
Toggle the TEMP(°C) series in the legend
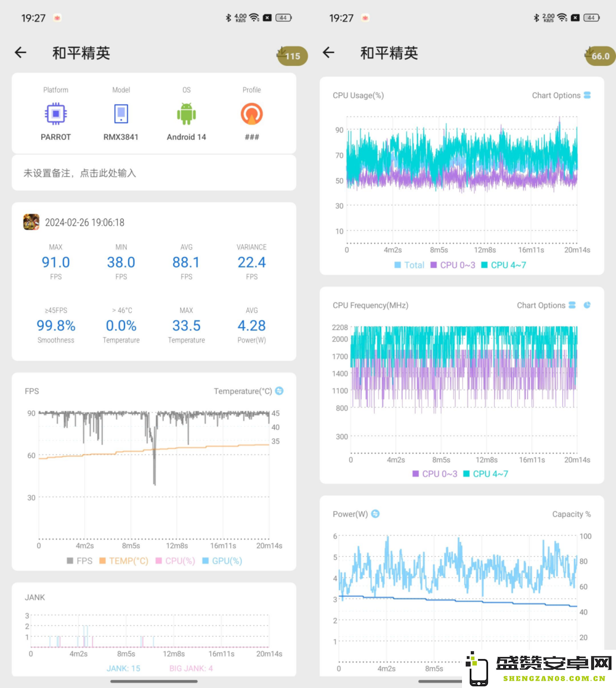tap(124, 561)
